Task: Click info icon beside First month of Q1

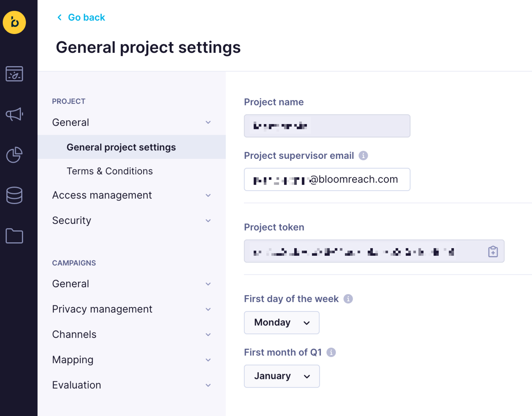Action: [x=331, y=352]
